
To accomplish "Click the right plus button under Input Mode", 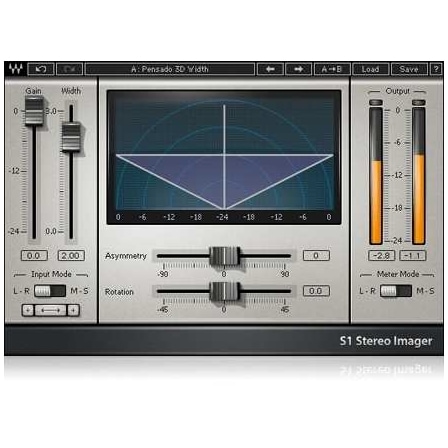I will 73,310.
